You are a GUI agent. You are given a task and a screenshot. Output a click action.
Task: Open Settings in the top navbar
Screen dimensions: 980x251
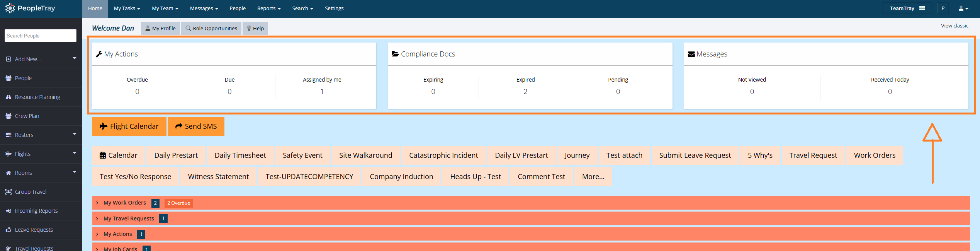click(x=334, y=8)
